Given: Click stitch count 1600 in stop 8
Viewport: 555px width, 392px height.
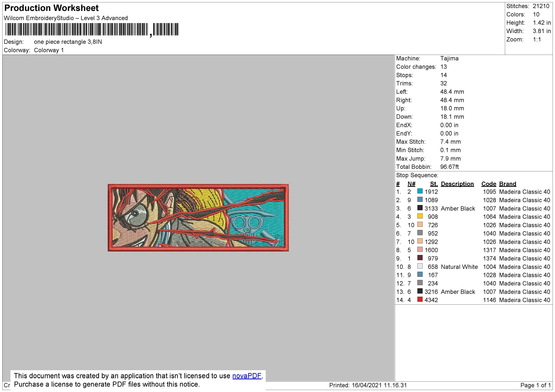Looking at the screenshot, I should [x=431, y=250].
